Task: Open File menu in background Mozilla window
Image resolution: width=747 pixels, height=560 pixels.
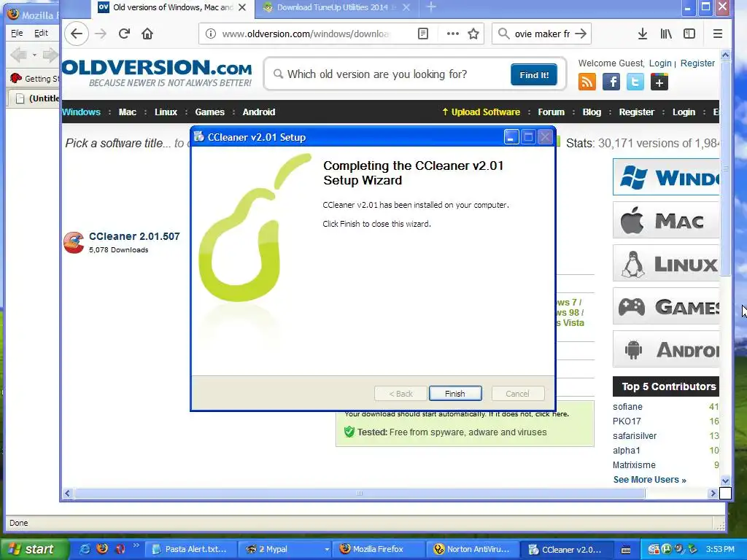Action: pos(17,33)
